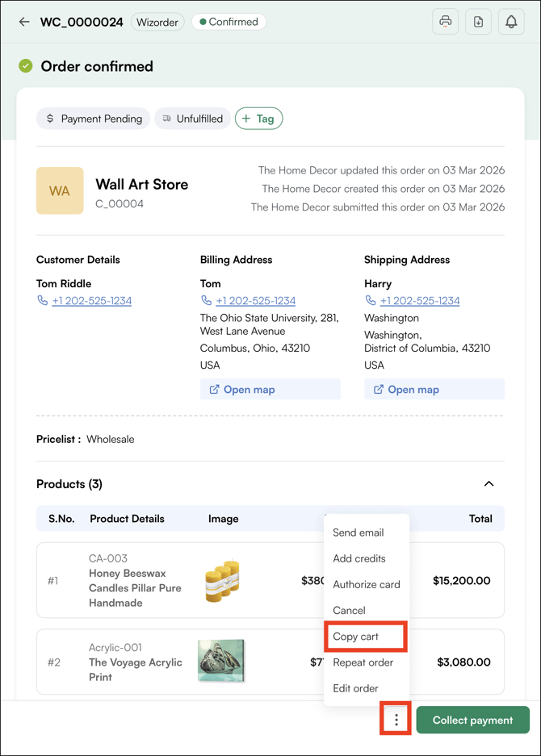The image size is (541, 756).
Task: Click the download order icon
Action: point(478,22)
